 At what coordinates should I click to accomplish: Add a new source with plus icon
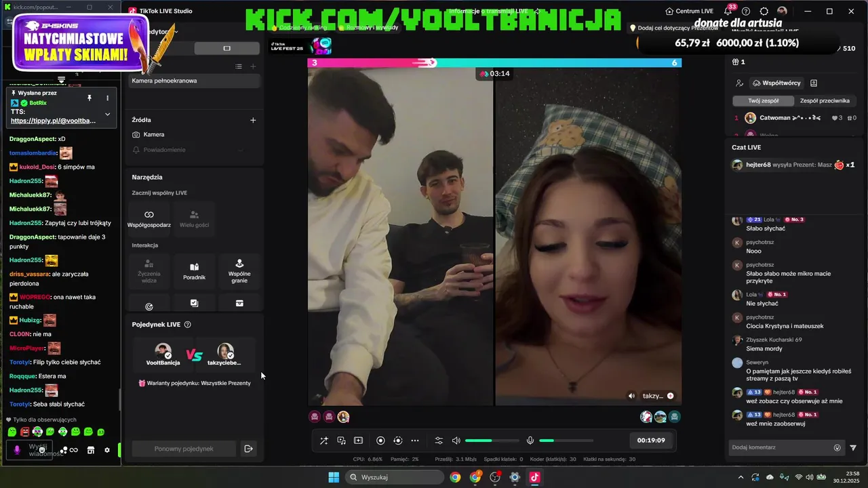[x=253, y=120]
